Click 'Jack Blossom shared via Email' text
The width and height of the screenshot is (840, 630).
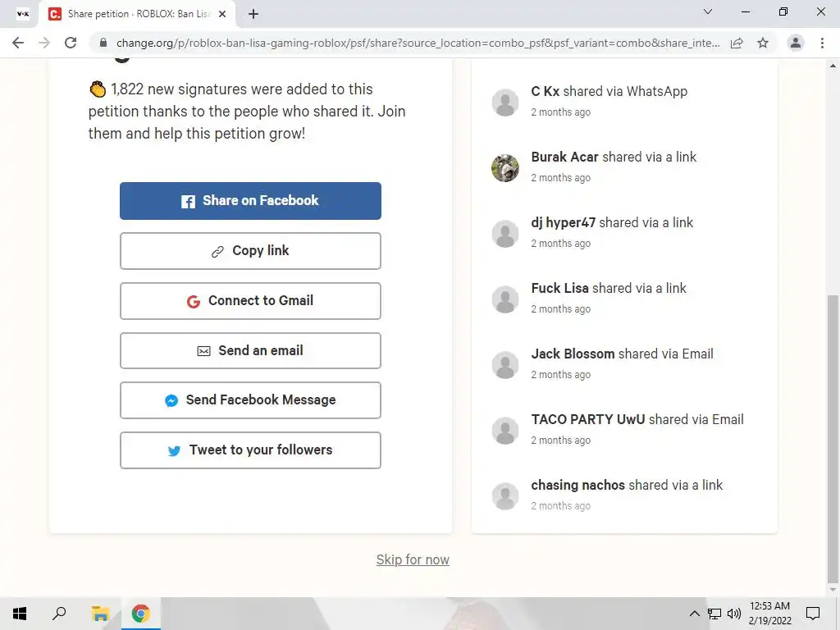point(622,354)
